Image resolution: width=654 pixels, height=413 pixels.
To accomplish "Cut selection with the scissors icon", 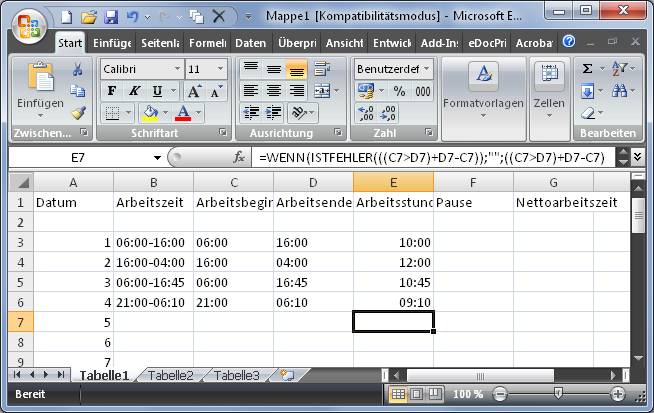I will (x=77, y=69).
